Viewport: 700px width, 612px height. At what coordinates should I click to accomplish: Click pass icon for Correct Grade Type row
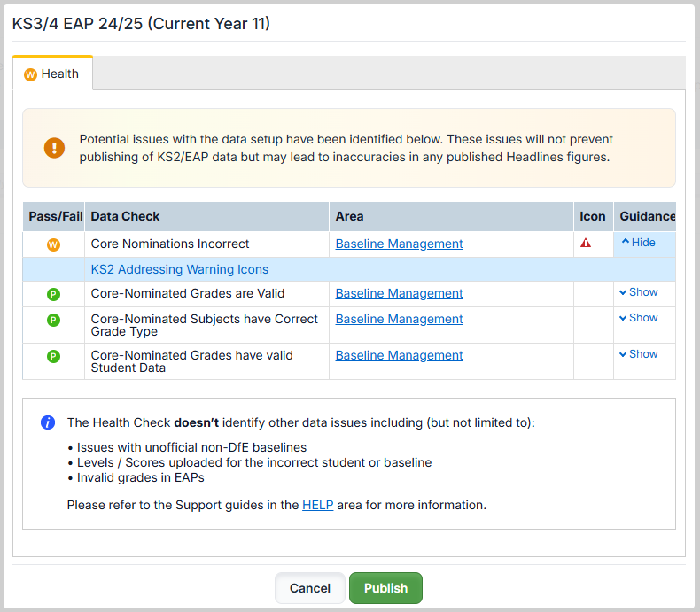[53, 320]
